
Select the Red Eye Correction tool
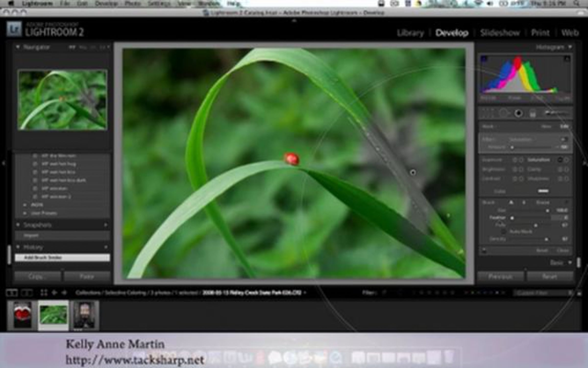coord(518,113)
